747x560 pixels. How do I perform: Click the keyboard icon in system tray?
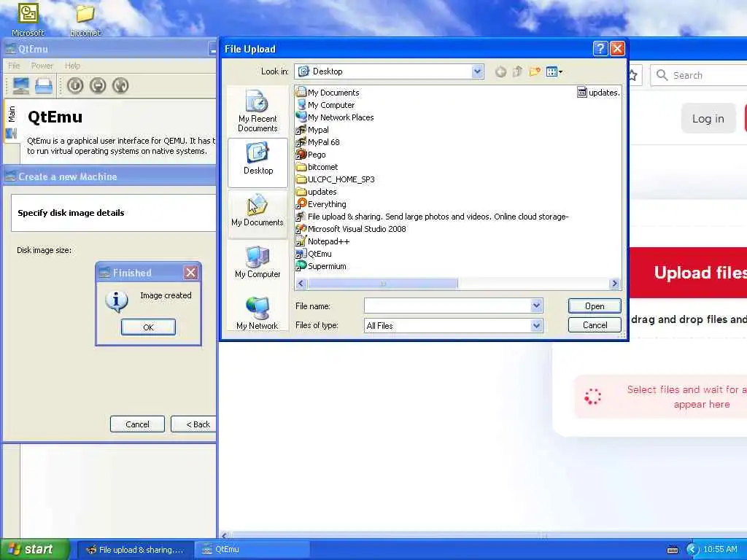point(672,550)
